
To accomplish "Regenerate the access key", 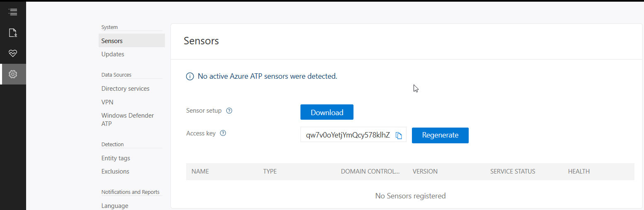I will [440, 135].
